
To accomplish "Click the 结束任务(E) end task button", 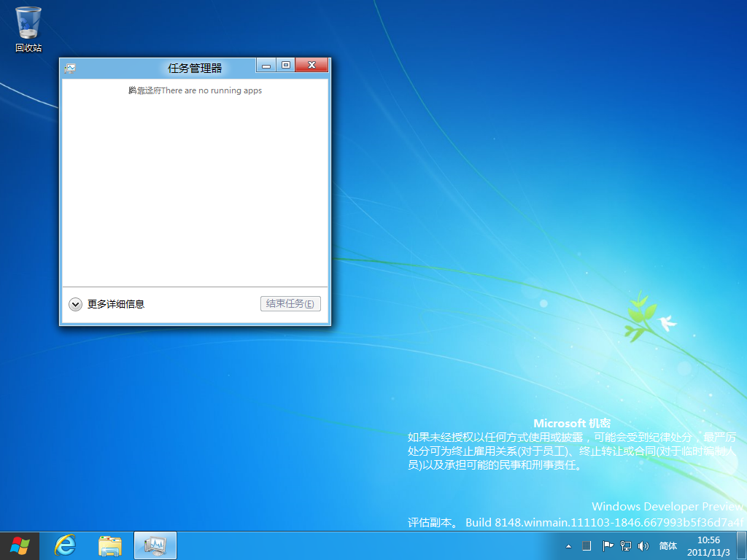I will click(290, 304).
